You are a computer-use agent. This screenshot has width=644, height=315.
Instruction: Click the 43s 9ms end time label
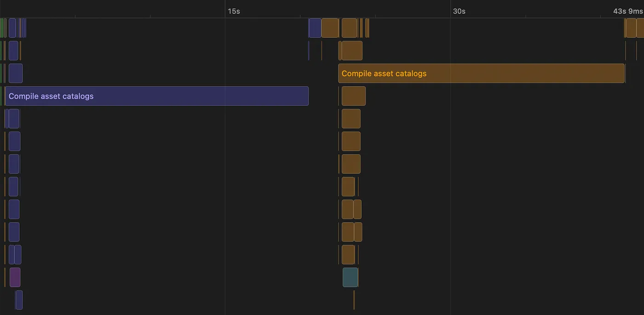628,11
